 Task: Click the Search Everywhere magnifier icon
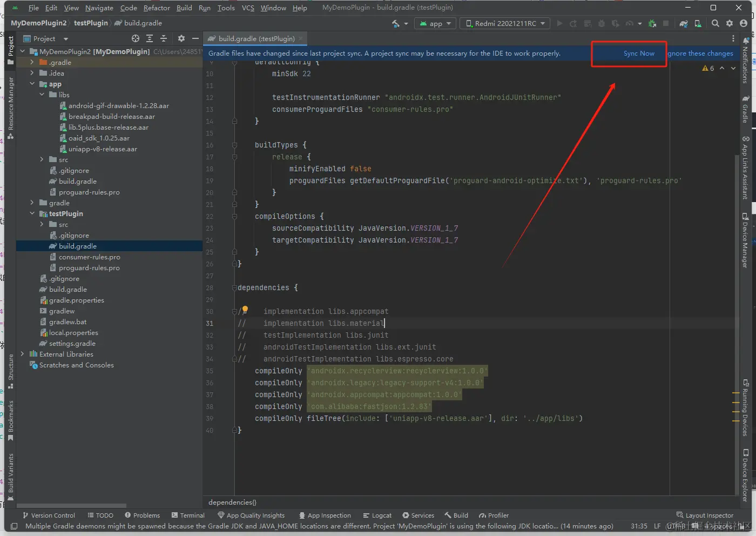tap(715, 23)
